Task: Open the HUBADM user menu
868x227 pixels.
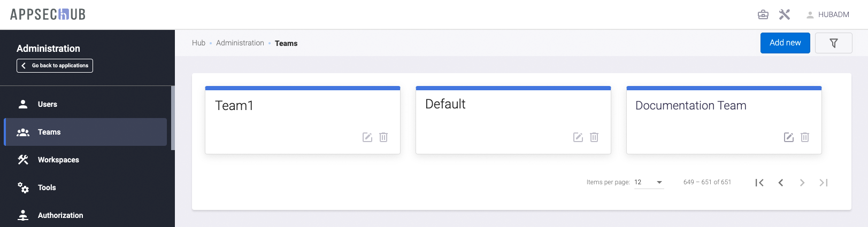Action: tap(828, 14)
